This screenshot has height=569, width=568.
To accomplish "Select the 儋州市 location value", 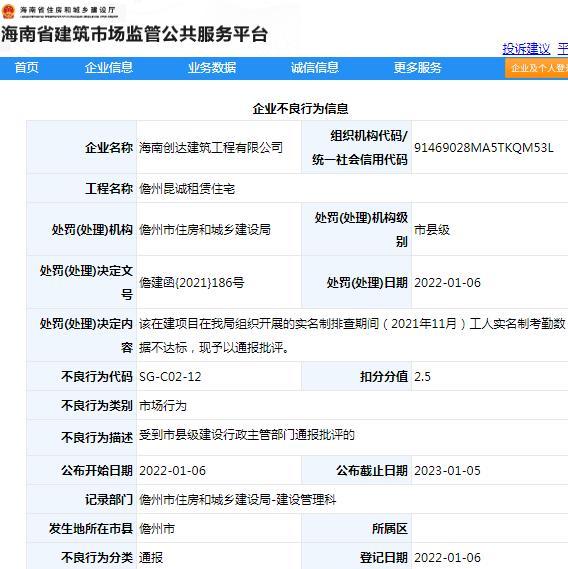I will (157, 529).
